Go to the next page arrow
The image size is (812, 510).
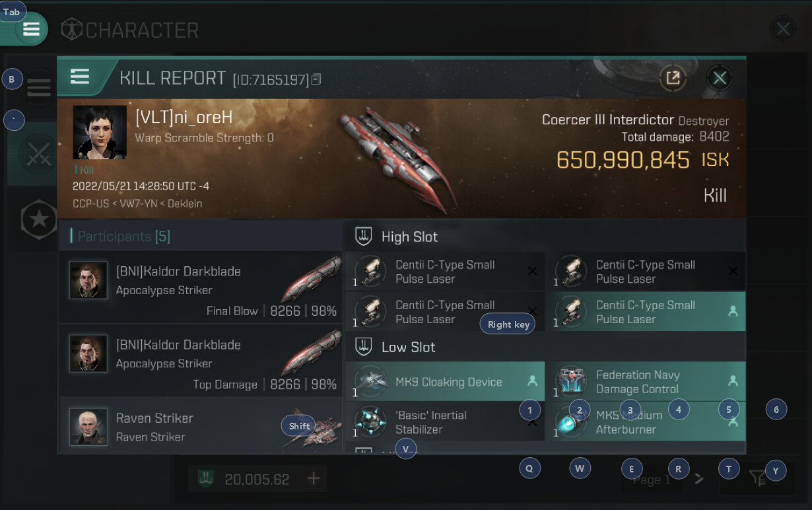pos(700,480)
